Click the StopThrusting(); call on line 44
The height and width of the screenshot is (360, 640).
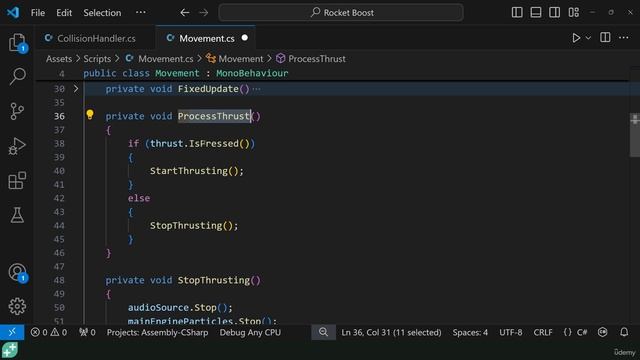(194, 225)
